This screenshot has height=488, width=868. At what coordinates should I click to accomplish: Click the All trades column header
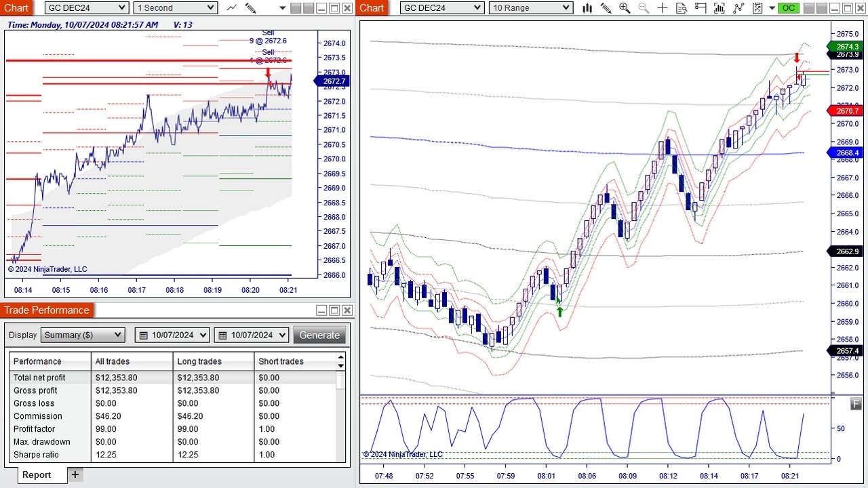coord(132,361)
